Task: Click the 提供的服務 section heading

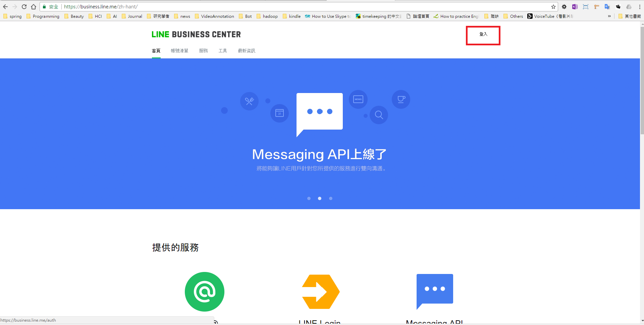Action: click(x=175, y=247)
